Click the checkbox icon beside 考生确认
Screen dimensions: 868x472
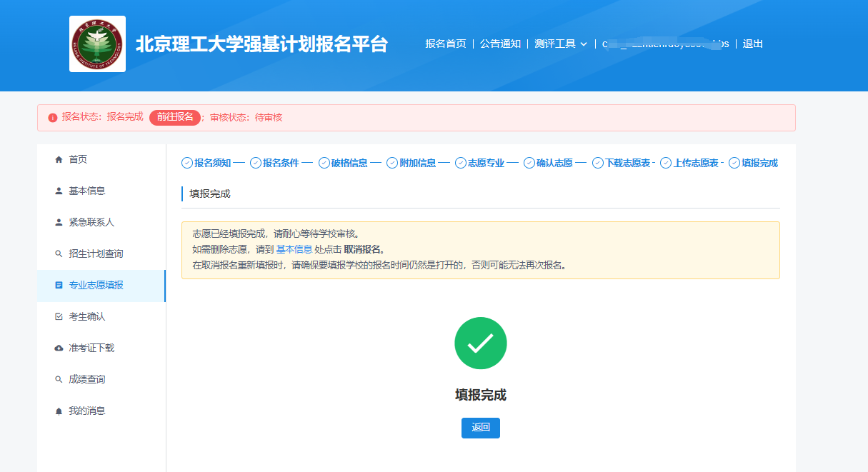point(59,316)
